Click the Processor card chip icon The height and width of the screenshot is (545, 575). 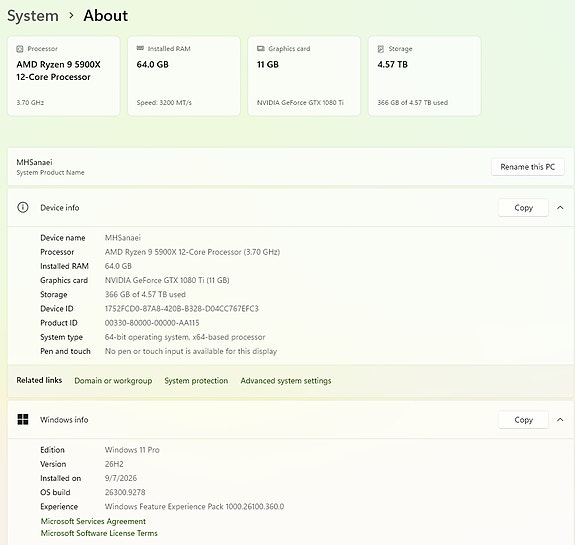pyautogui.click(x=20, y=49)
